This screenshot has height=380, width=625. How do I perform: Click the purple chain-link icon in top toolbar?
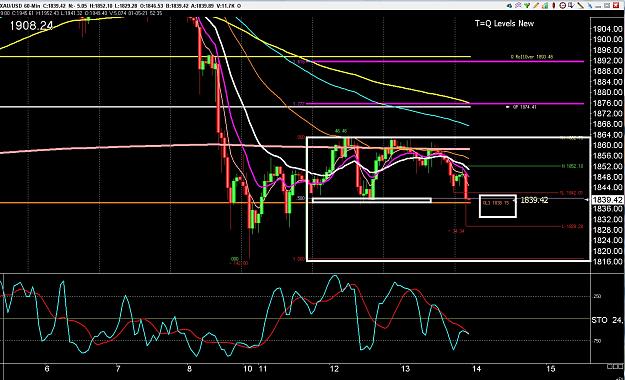518,6
